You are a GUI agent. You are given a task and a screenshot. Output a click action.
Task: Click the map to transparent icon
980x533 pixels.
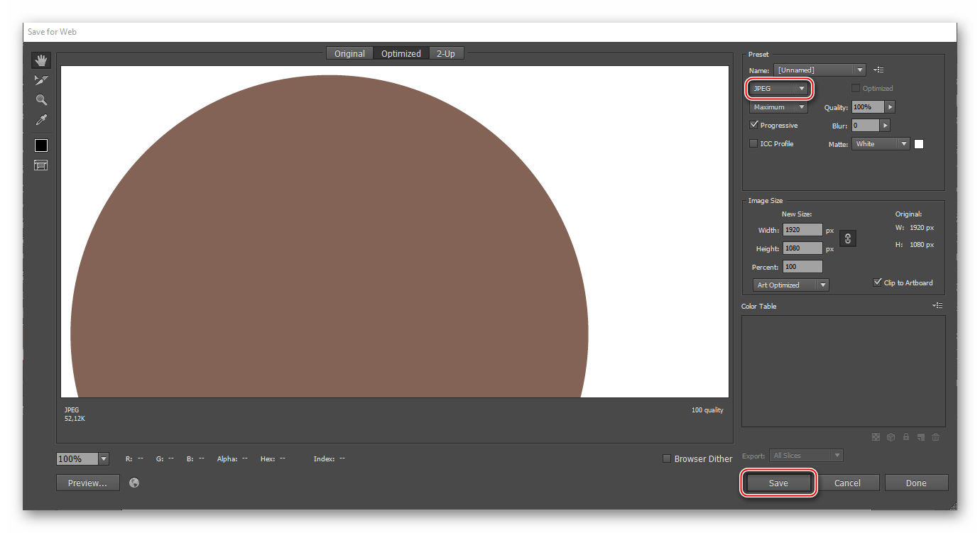click(x=876, y=437)
